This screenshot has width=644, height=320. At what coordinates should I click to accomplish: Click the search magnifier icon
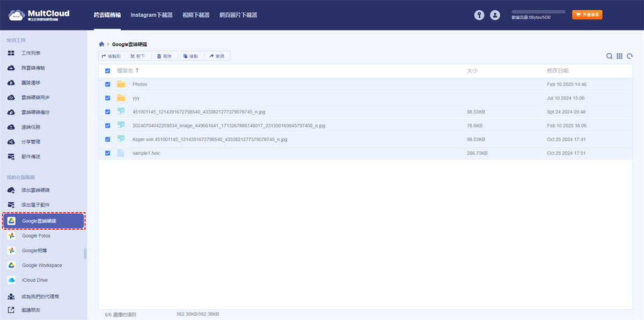click(609, 56)
